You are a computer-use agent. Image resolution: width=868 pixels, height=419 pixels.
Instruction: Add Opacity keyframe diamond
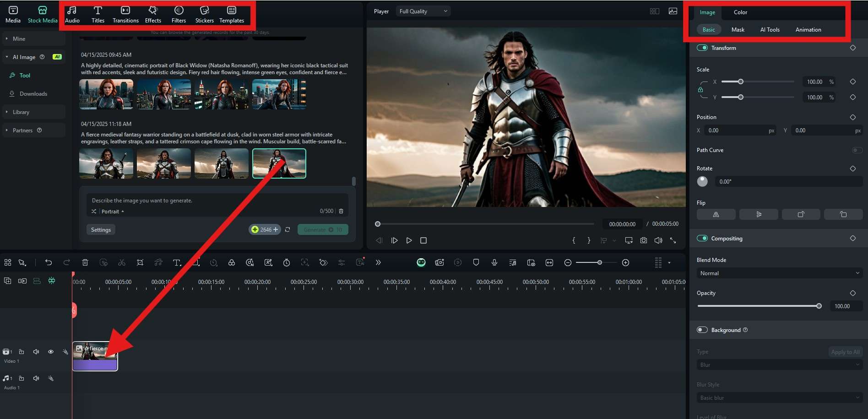[853, 293]
